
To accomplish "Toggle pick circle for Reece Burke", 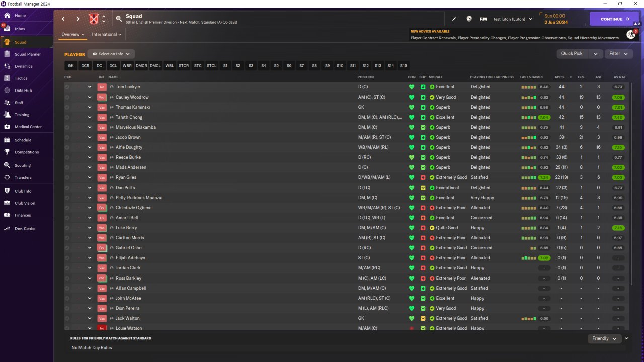I will pos(67,157).
